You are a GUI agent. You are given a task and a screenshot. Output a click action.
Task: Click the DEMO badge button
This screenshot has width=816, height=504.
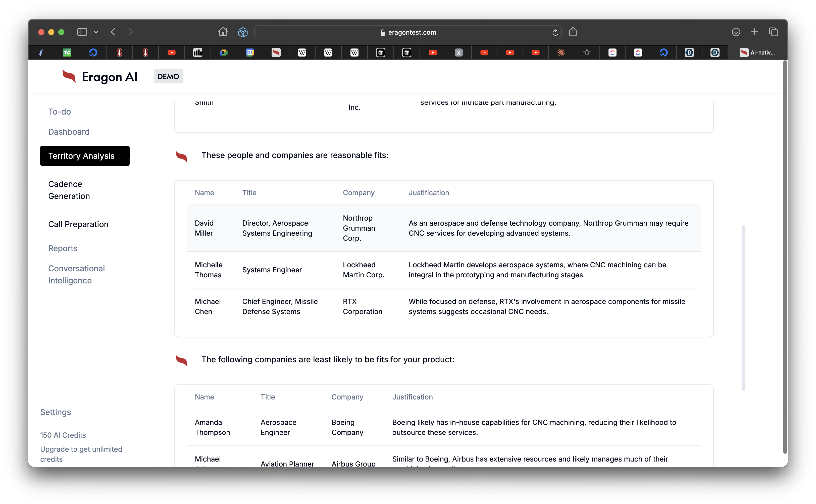(x=168, y=76)
